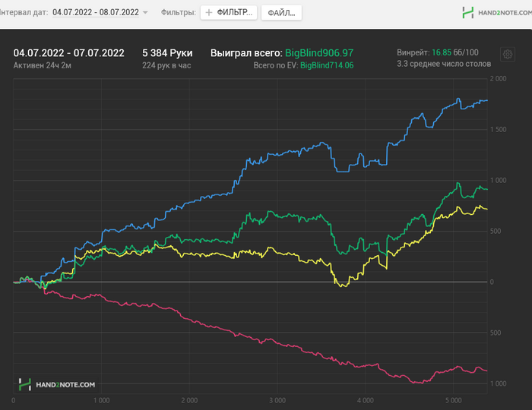Click the + ФИЛЬТР... add filter button

(229, 13)
